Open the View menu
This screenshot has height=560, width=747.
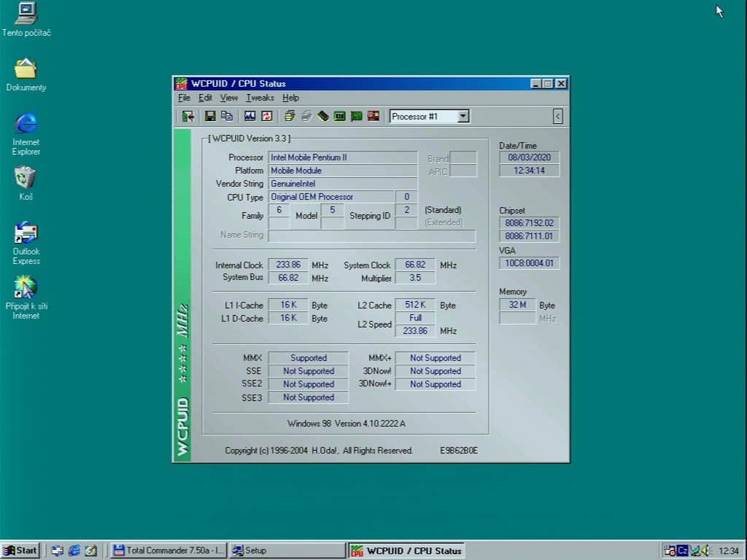(x=228, y=98)
